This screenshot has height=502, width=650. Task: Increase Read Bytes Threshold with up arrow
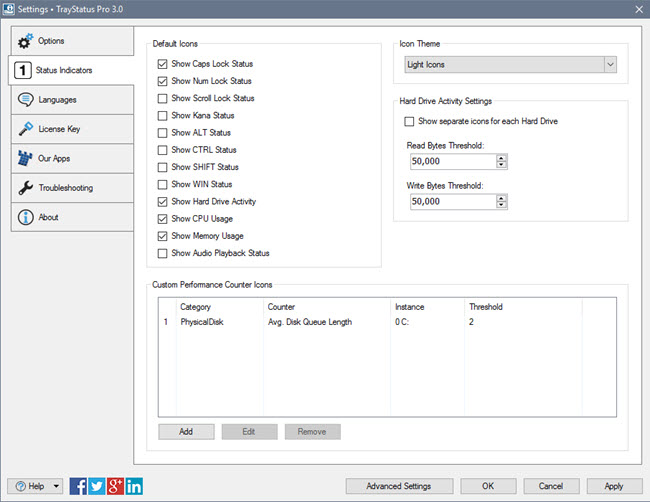pyautogui.click(x=501, y=158)
